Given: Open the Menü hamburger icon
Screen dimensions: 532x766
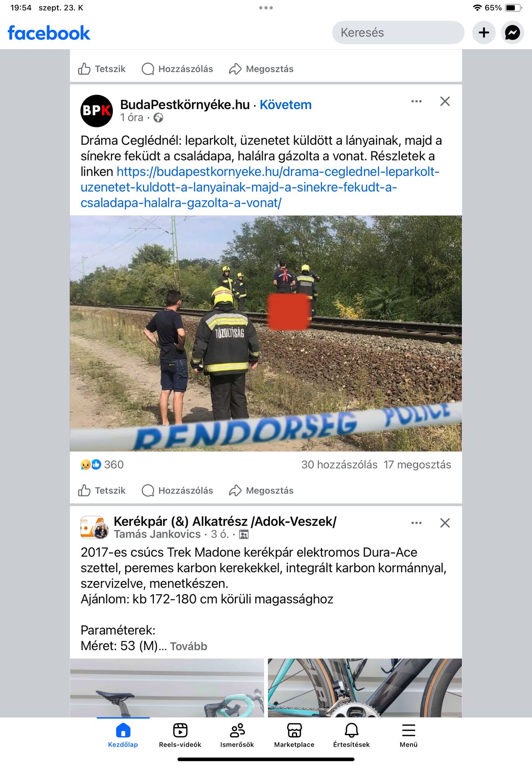Looking at the screenshot, I should point(408,735).
